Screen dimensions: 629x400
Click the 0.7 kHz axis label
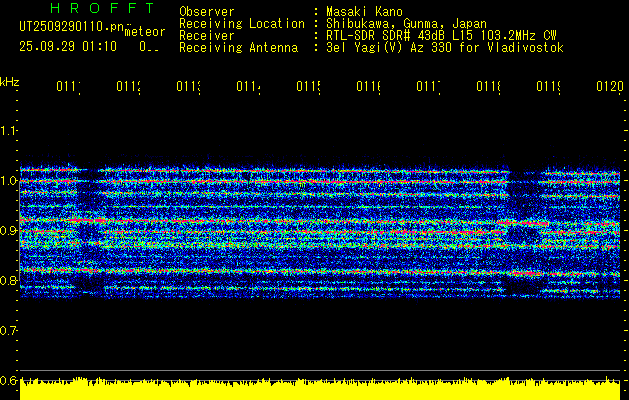[8, 330]
